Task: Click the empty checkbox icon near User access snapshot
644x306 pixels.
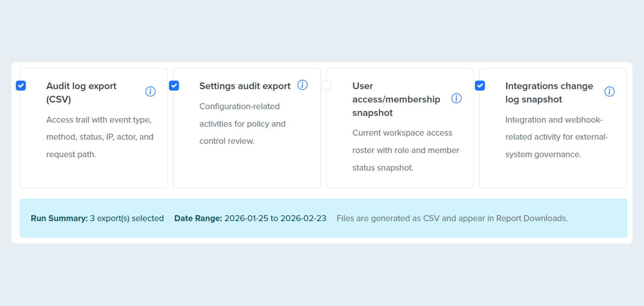Action: pos(327,86)
